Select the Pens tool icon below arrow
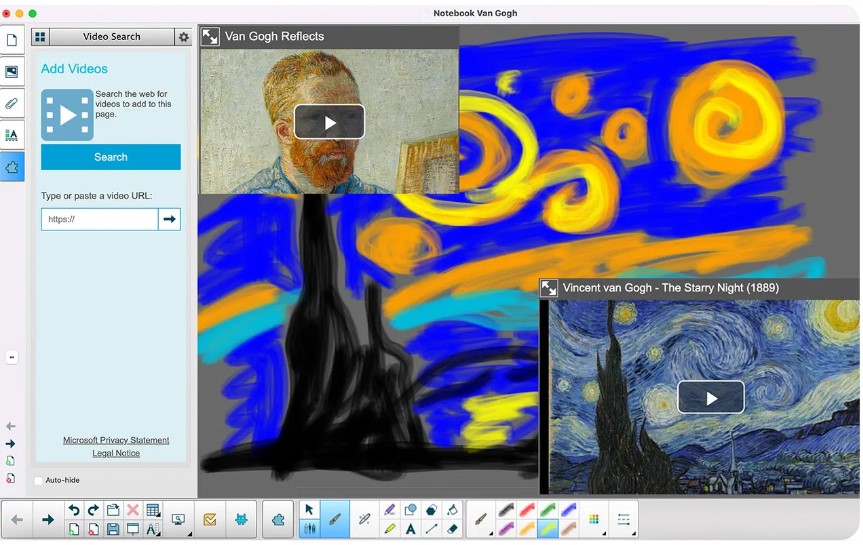Viewport: 863px width, 545px height. coord(309,530)
